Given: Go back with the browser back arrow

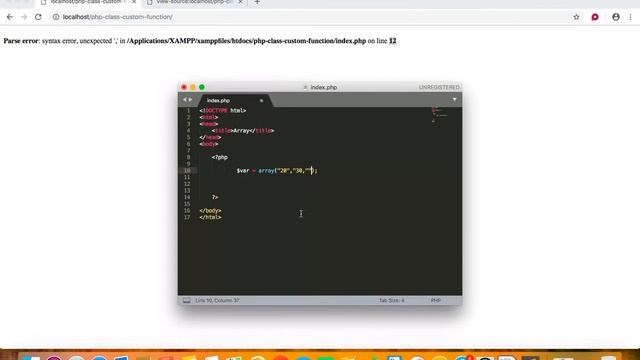Looking at the screenshot, I should pos(10,17).
